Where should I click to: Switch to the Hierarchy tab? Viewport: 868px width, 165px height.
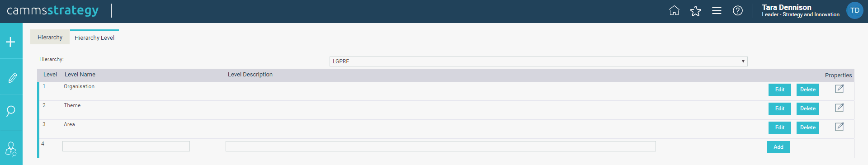(x=50, y=38)
